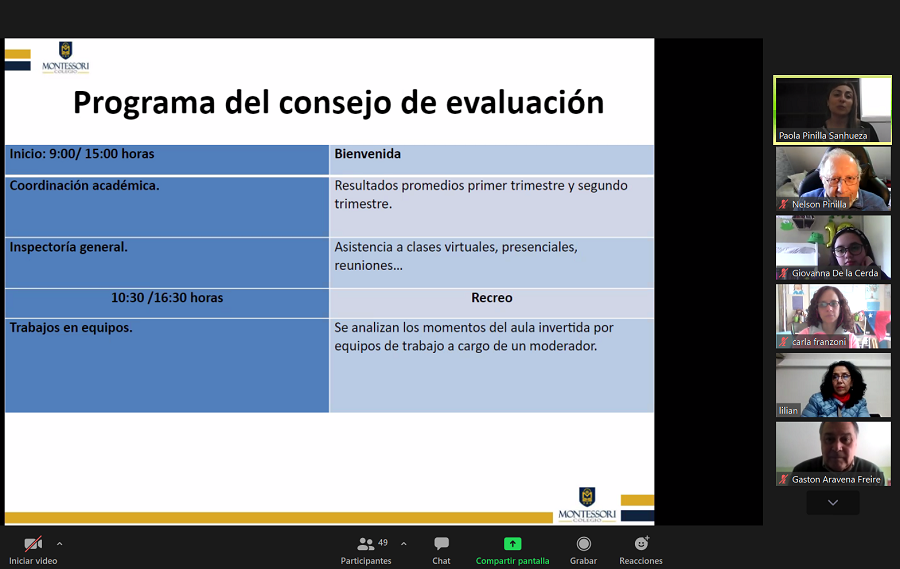Click the Inspectoría general cell
The height and width of the screenshot is (569, 900).
click(167, 263)
